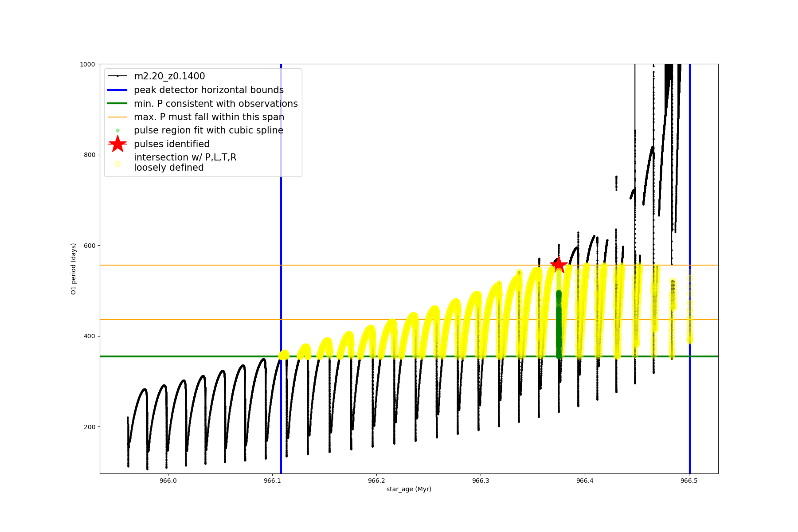This screenshot has height=532, width=798.
Task: Click the light green dot legend marker
Action: coord(117,130)
